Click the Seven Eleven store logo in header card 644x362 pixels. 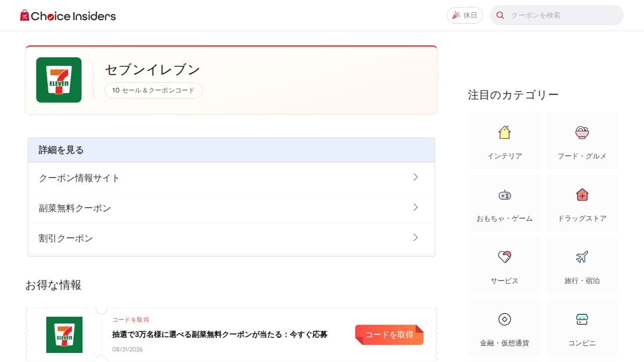(59, 80)
